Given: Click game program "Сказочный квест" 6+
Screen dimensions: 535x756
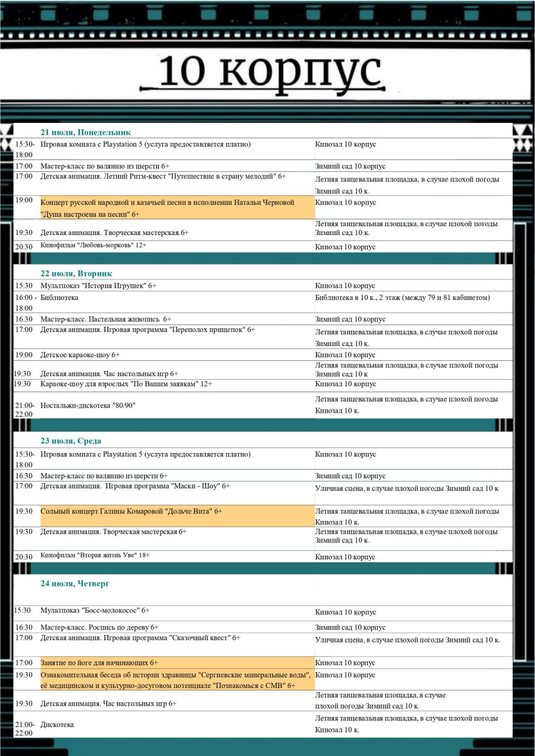Looking at the screenshot, I should 141,638.
